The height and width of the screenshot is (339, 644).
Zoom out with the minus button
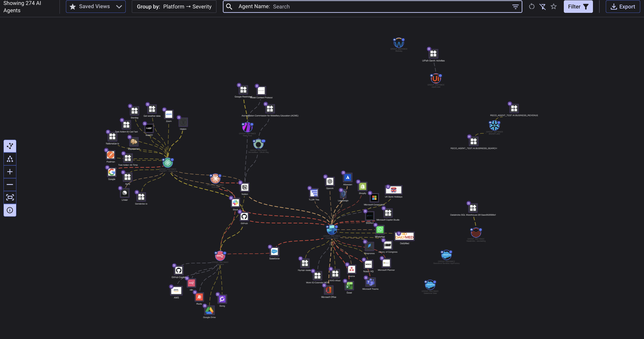10,184
